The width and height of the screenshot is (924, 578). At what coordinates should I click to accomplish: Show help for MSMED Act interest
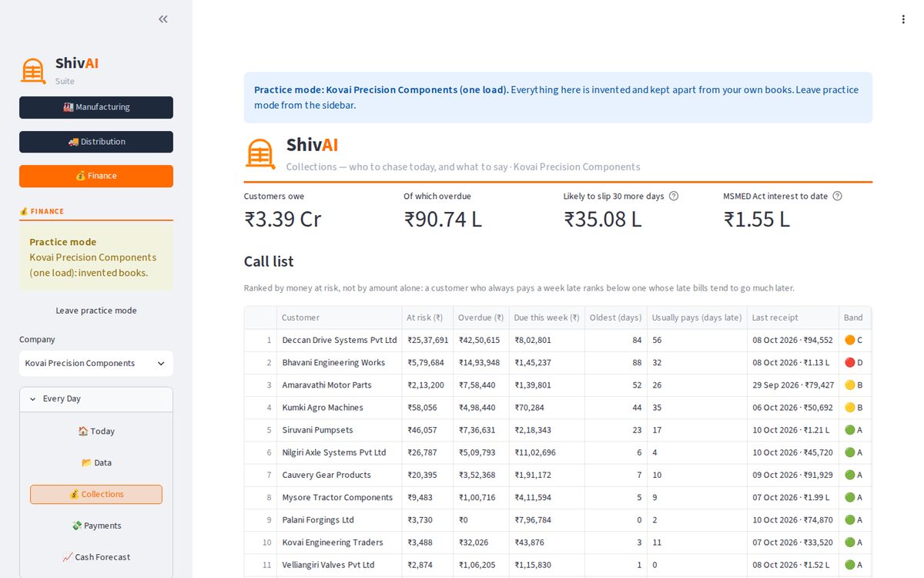point(838,196)
